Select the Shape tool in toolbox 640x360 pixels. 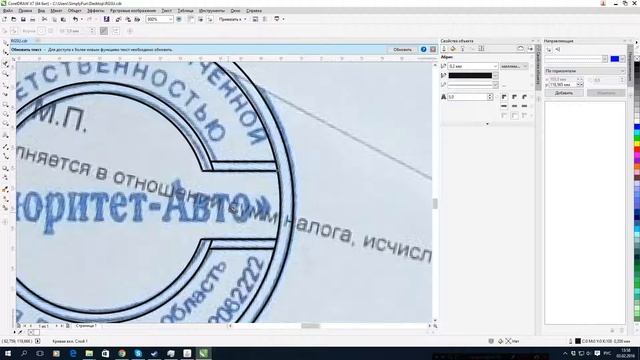pyautogui.click(x=5, y=52)
